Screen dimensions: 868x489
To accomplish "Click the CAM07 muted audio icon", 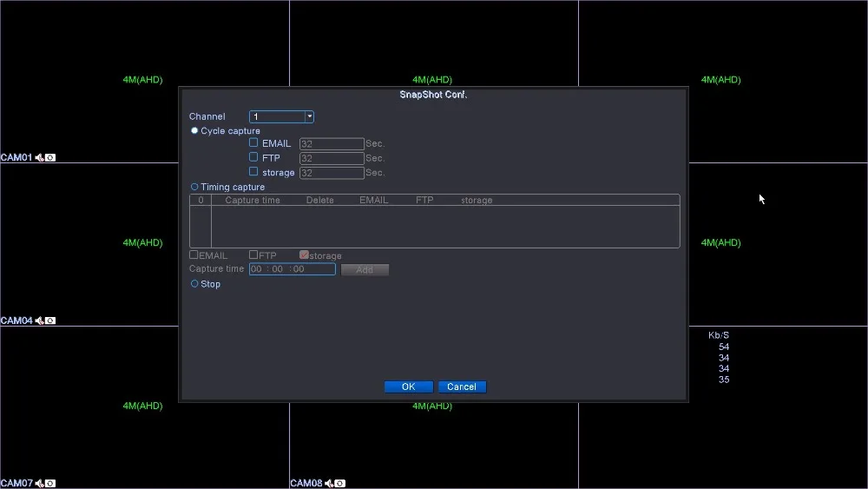I will [39, 484].
